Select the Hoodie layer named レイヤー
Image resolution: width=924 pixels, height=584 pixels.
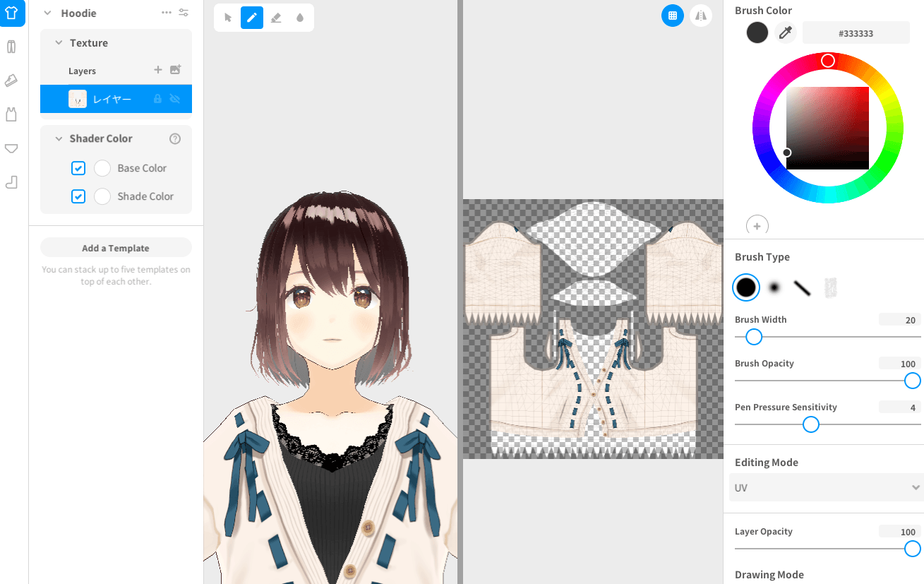(x=116, y=98)
